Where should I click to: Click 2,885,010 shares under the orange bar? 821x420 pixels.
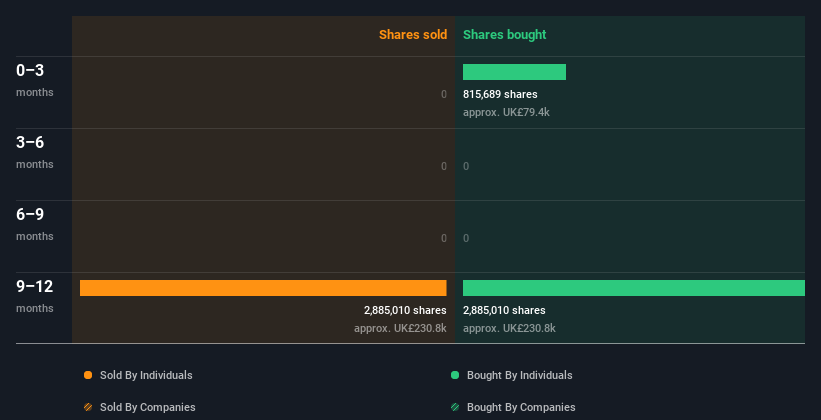[405, 311]
